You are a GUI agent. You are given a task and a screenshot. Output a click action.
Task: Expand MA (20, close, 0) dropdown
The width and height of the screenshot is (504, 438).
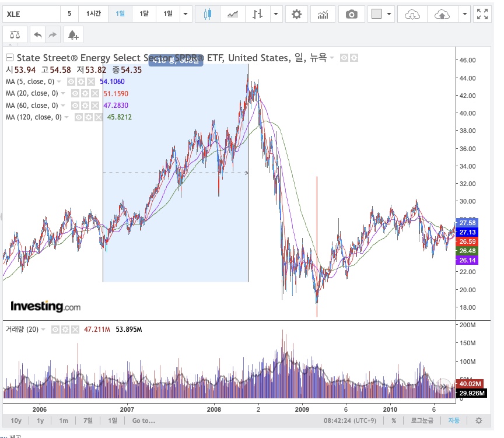63,93
